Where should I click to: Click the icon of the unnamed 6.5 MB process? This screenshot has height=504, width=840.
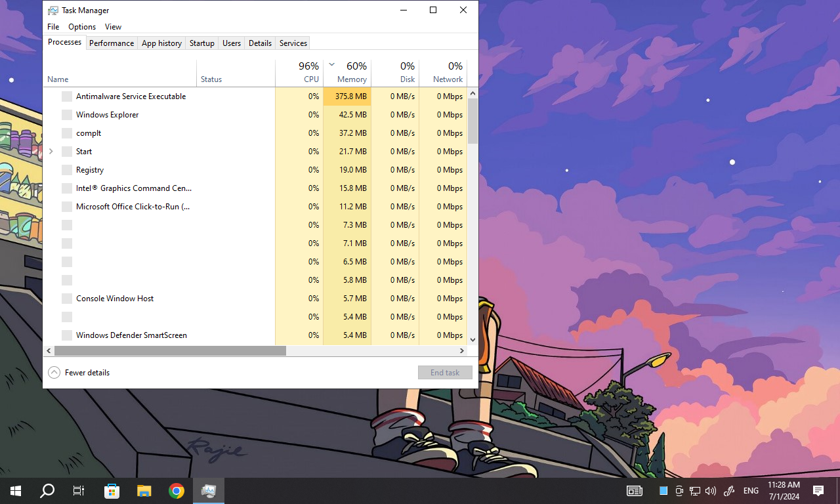tap(67, 262)
